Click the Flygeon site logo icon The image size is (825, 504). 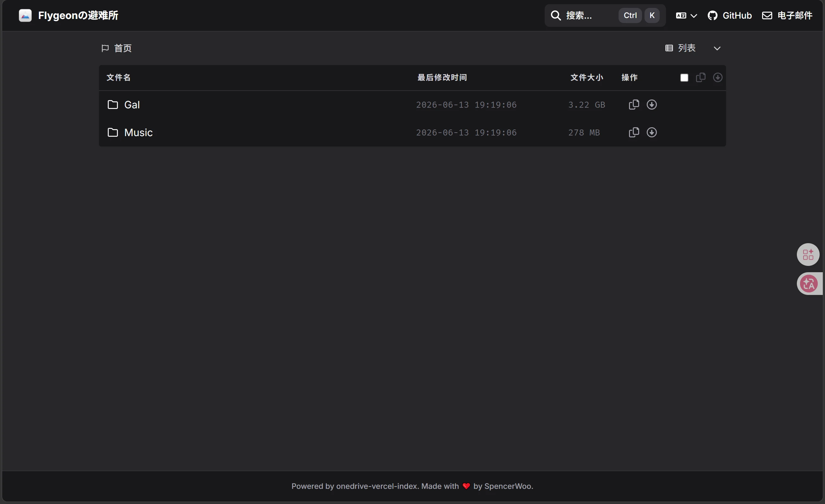coord(25,15)
